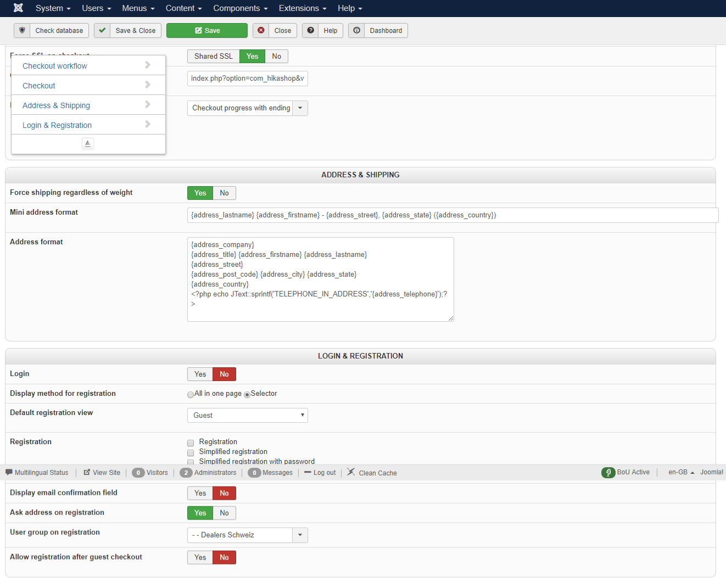Screen dimensions: 726x588
Task: Open the Components menu
Action: click(240, 8)
